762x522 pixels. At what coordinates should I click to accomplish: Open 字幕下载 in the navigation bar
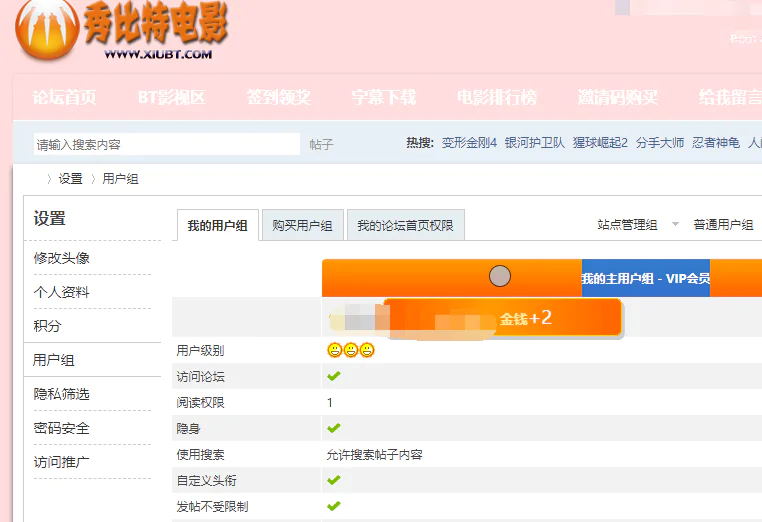pyautogui.click(x=384, y=97)
